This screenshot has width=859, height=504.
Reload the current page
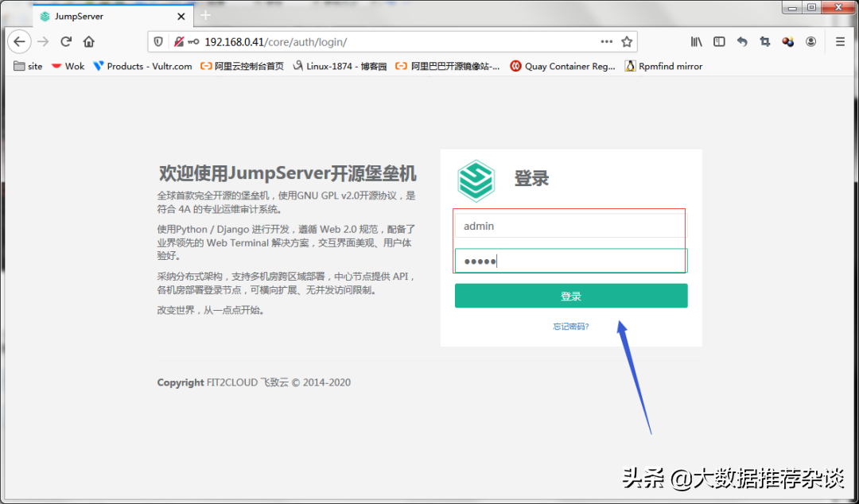[66, 41]
